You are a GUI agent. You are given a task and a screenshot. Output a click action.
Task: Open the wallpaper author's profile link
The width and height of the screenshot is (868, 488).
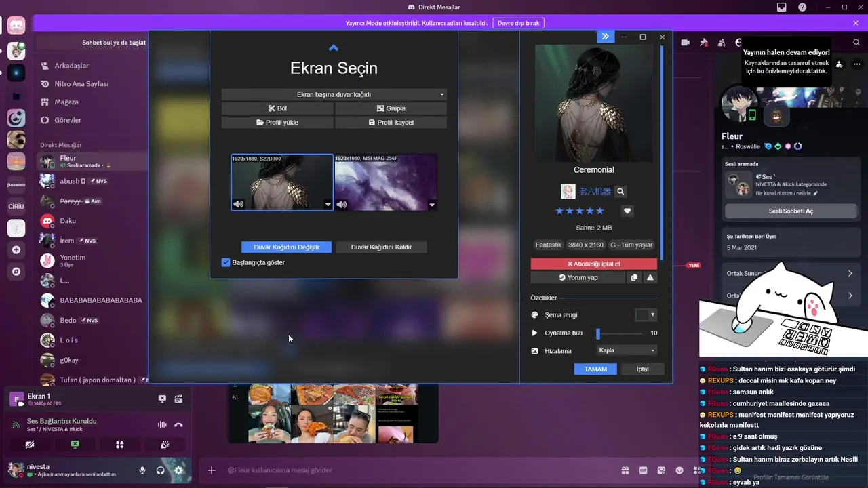point(595,192)
